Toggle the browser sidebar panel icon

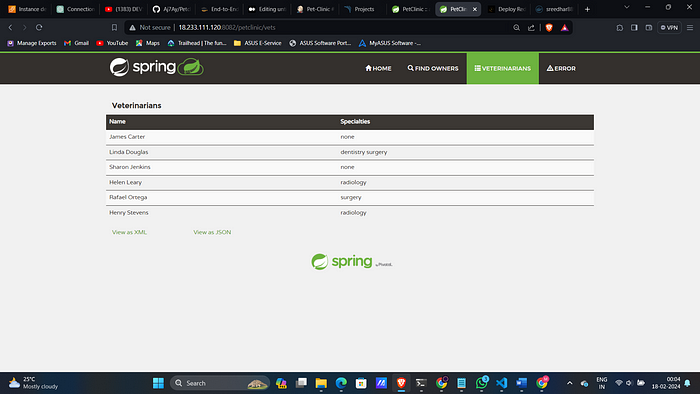(634, 28)
